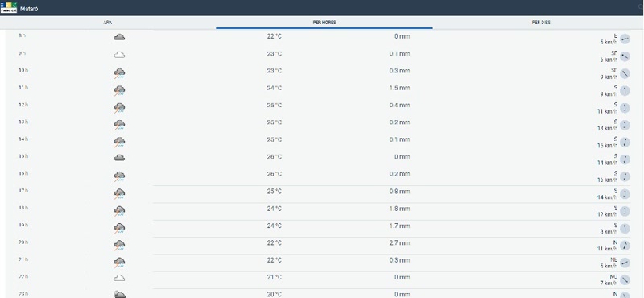644x298 pixels.
Task: Click the partly cloudy icon for 23 h
Action: pyautogui.click(x=119, y=294)
